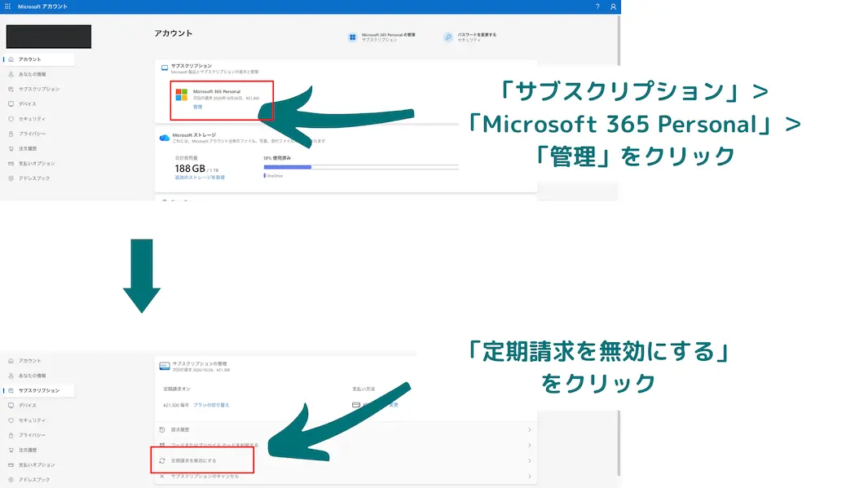Click the セキュリティ shield icon in lower sidebar
This screenshot has width=868, height=488.
coord(11,420)
